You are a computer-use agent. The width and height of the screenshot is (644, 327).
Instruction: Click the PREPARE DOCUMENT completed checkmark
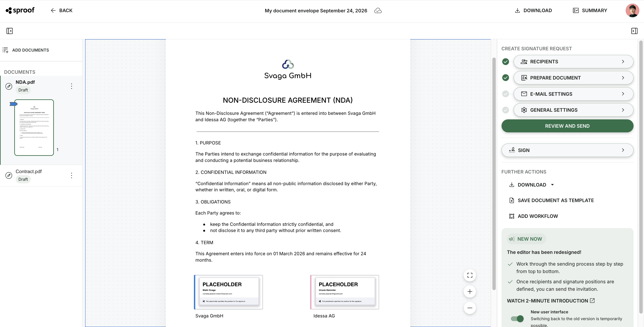click(x=506, y=78)
